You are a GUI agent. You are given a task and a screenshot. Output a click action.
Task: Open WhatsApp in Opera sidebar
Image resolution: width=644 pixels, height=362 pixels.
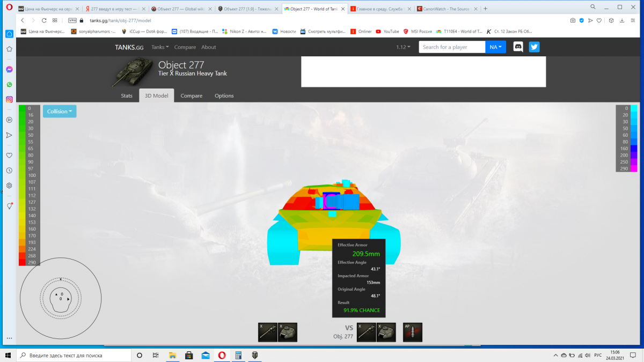(9, 84)
